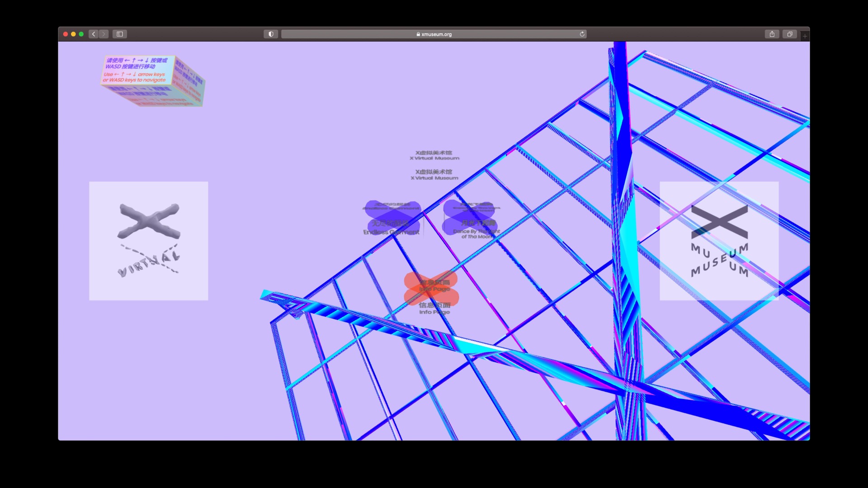Screen dimensions: 868x488
Task: Open the tab overview
Action: tap(790, 34)
